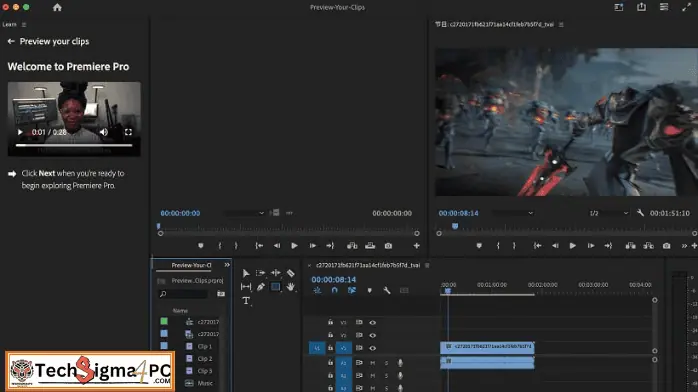
Task: Open Program monitor panel menu
Action: pos(561,25)
